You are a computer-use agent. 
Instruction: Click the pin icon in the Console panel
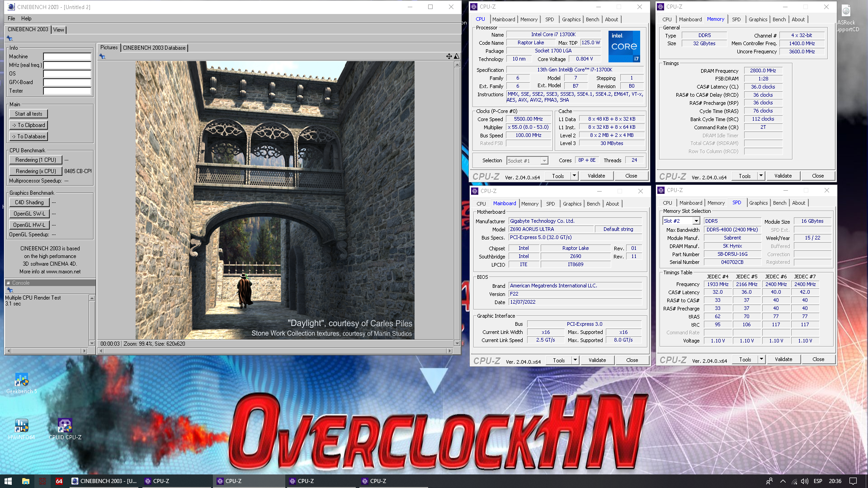click(9, 290)
